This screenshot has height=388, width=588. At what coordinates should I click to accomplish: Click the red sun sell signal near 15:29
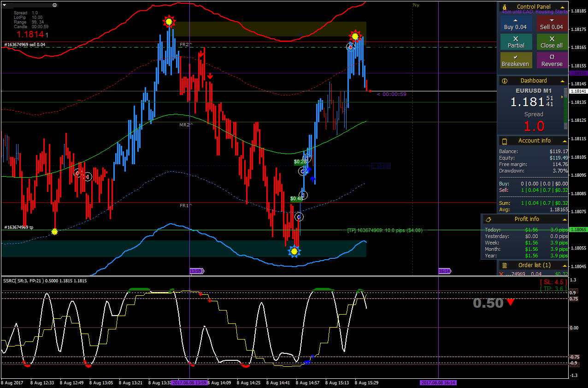[x=355, y=36]
